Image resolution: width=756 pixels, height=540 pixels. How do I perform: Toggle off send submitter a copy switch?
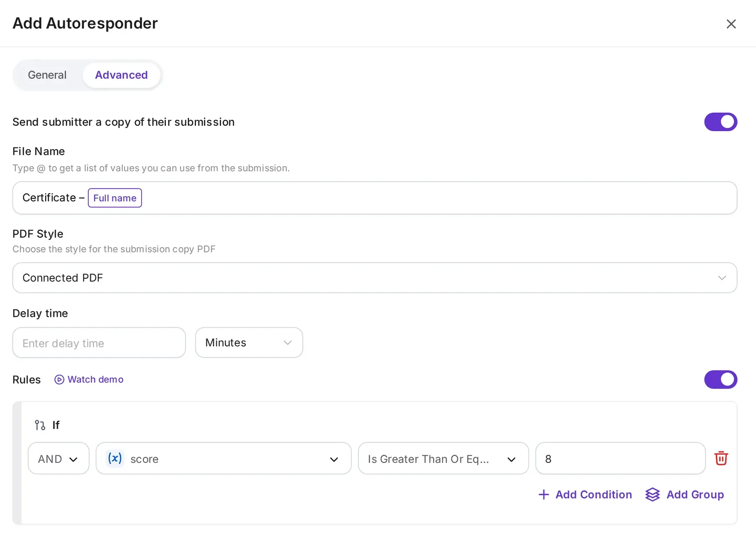pyautogui.click(x=720, y=122)
